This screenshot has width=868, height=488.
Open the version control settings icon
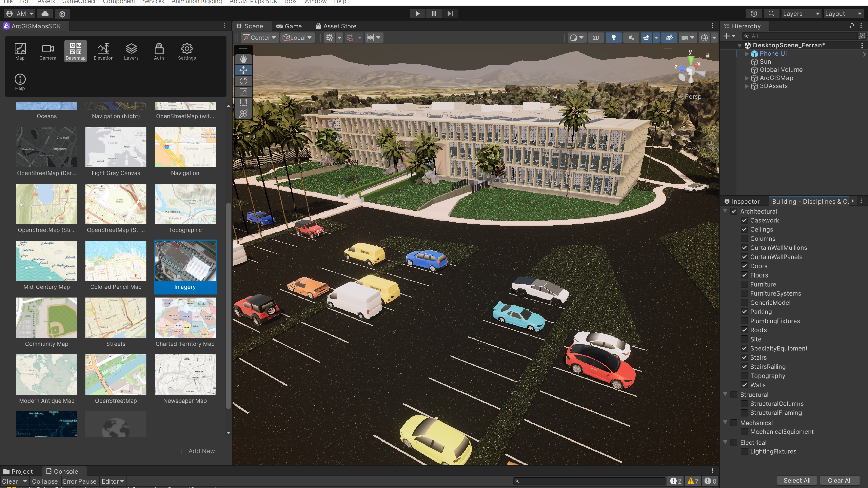62,14
